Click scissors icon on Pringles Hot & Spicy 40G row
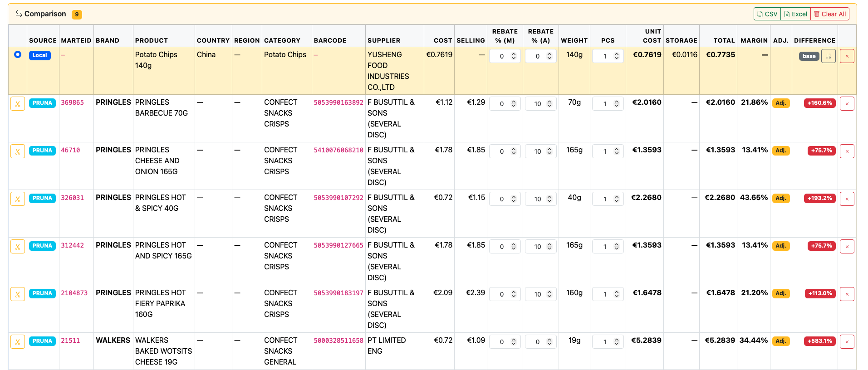 (x=18, y=199)
